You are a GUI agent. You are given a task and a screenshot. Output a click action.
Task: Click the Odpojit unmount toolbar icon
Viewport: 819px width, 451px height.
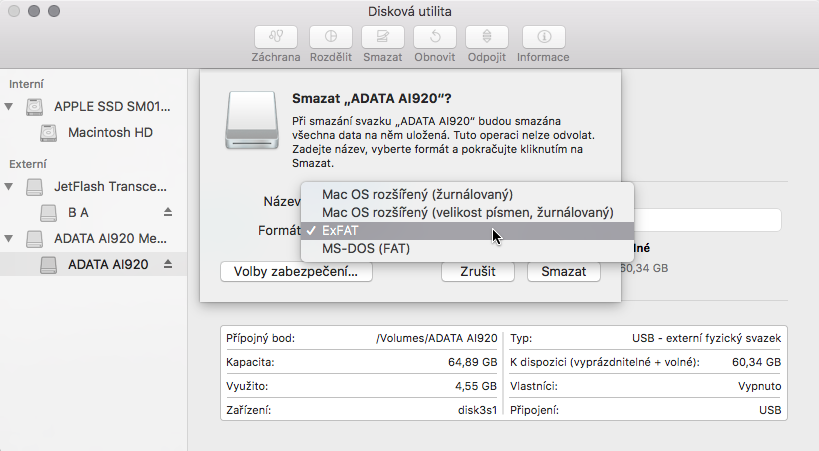click(486, 37)
